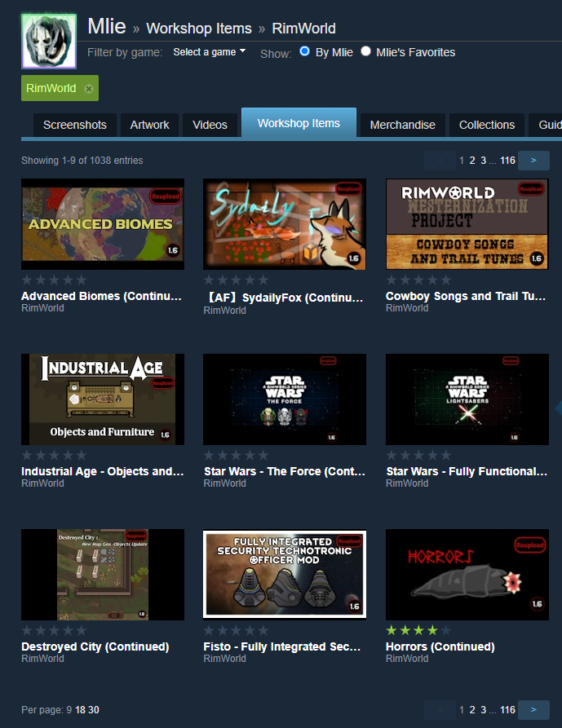Open the Star Wars Lightsabers thumbnail
The width and height of the screenshot is (562, 728).
(x=467, y=399)
